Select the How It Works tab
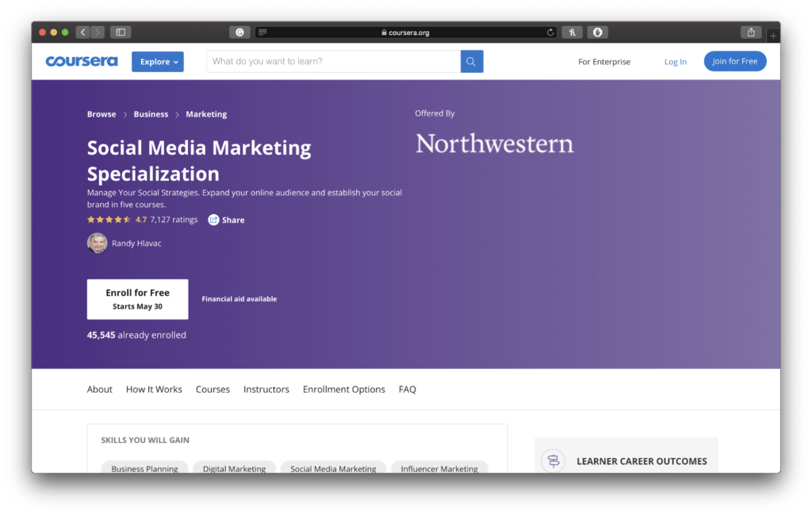Image resolution: width=812 pixels, height=515 pixels. tap(154, 389)
